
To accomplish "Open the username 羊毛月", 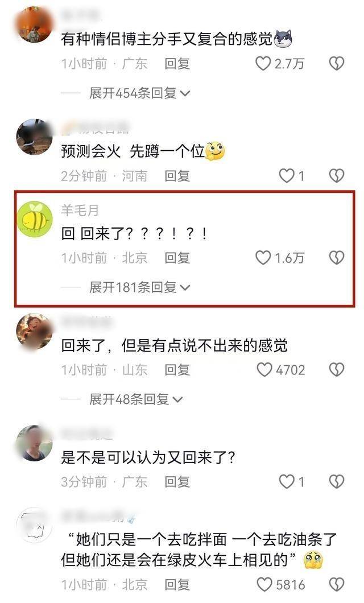I will tap(80, 210).
